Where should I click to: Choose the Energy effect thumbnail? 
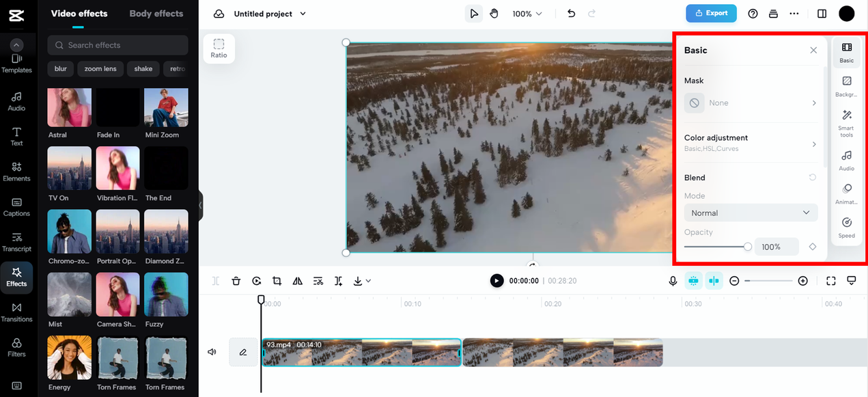click(69, 357)
